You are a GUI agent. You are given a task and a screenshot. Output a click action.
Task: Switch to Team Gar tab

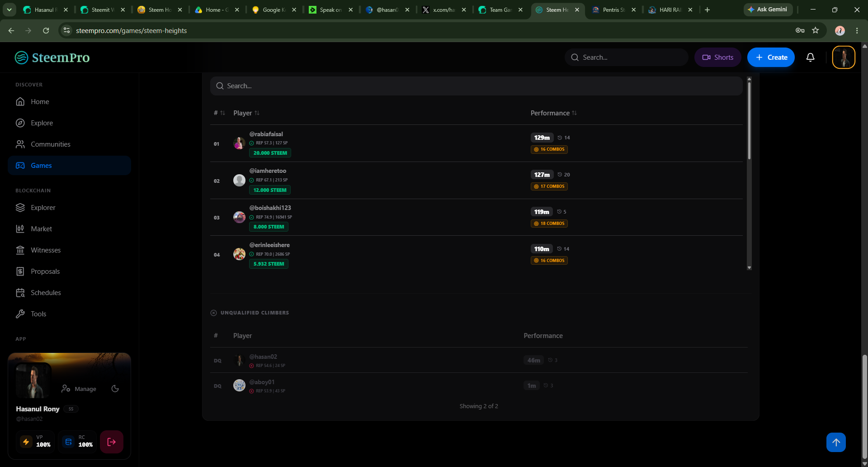501,10
